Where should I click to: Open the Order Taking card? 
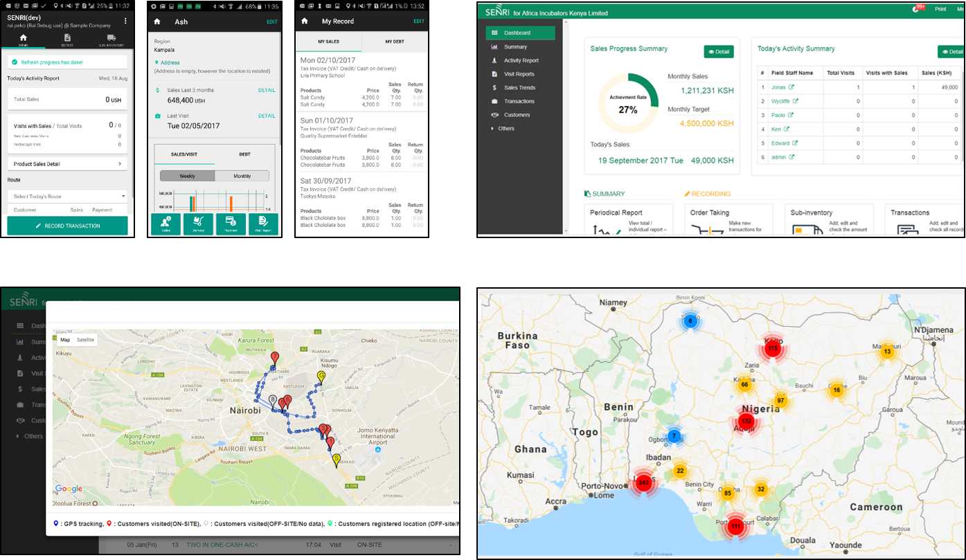coord(728,219)
